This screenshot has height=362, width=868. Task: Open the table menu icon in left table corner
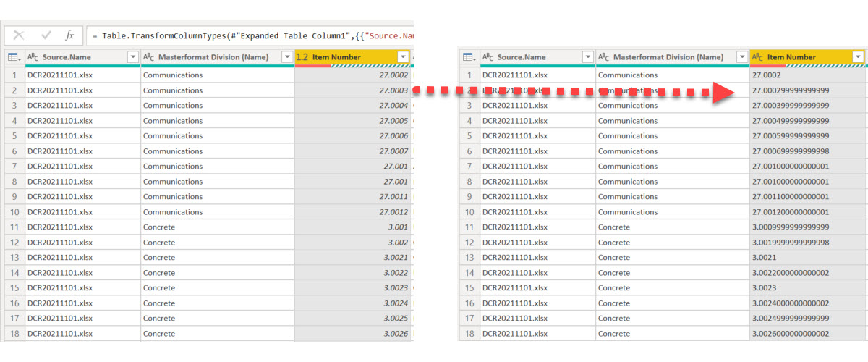coord(14,57)
